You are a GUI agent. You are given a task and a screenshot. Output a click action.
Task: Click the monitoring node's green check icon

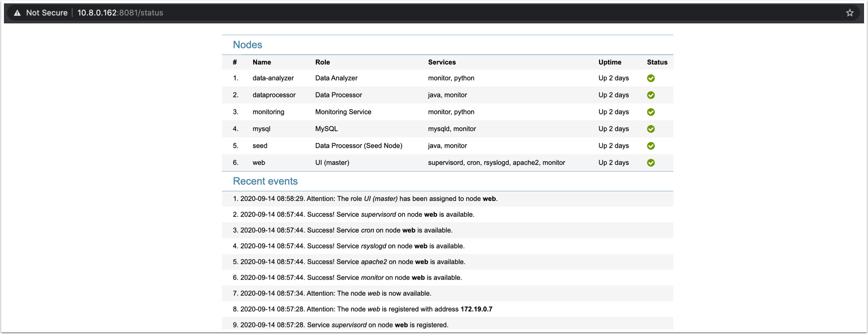point(650,112)
